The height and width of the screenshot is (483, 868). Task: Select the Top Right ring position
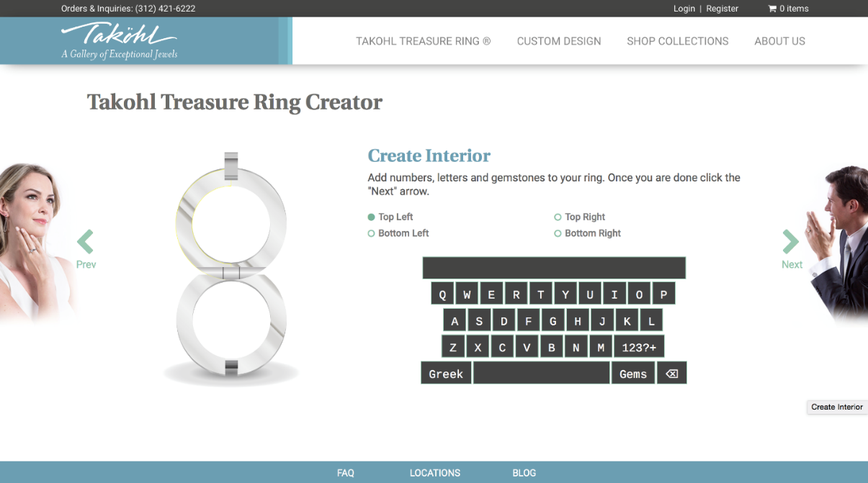pyautogui.click(x=580, y=217)
